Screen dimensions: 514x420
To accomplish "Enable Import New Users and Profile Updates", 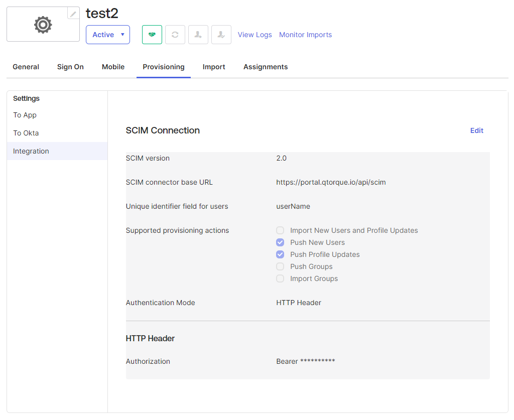I will [280, 230].
